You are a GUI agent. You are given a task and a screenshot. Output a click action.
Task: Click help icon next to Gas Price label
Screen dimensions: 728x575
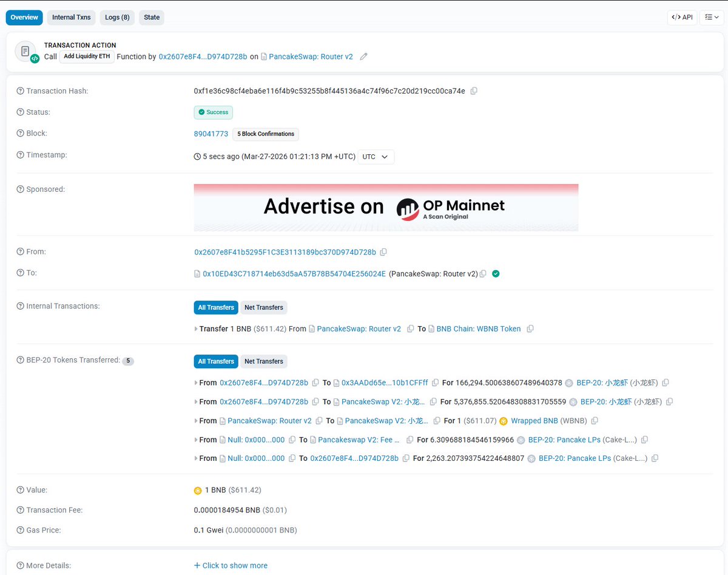pos(21,531)
